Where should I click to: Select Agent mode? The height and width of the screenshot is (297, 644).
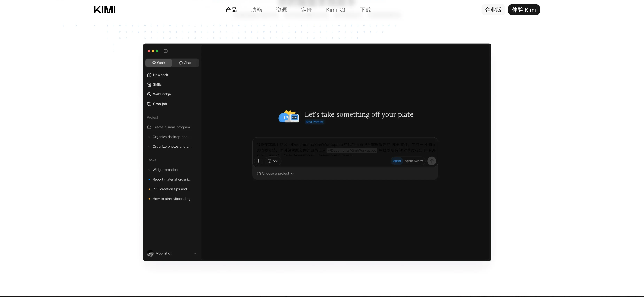(397, 161)
